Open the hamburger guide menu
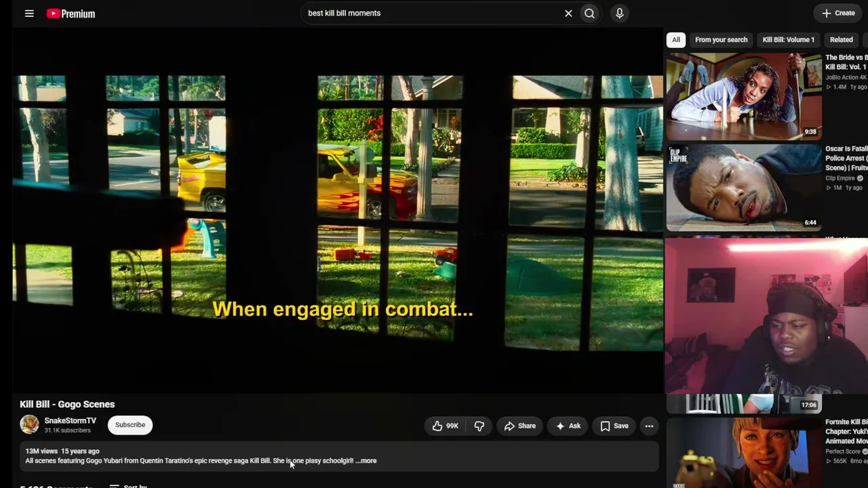Image resolution: width=868 pixels, height=488 pixels. [x=29, y=14]
